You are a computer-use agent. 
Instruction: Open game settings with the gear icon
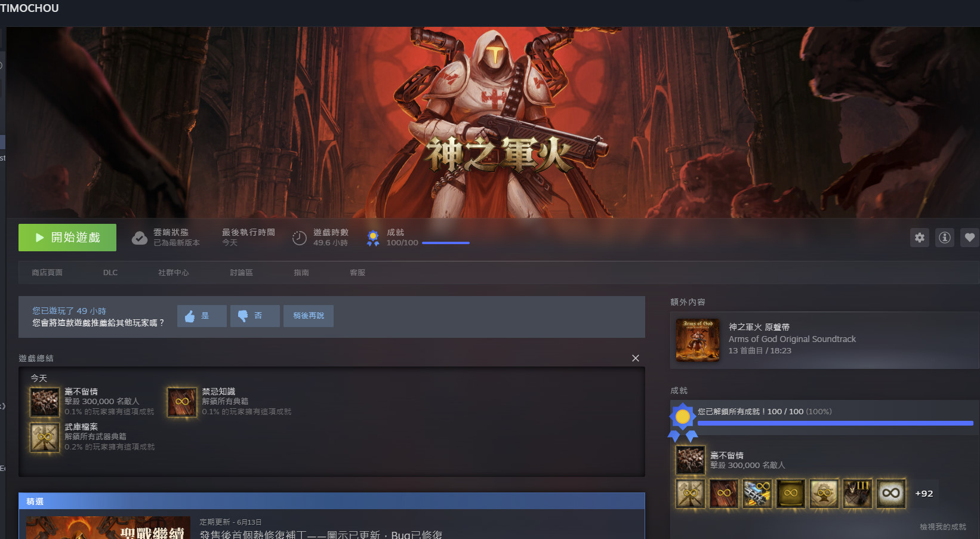click(x=920, y=238)
